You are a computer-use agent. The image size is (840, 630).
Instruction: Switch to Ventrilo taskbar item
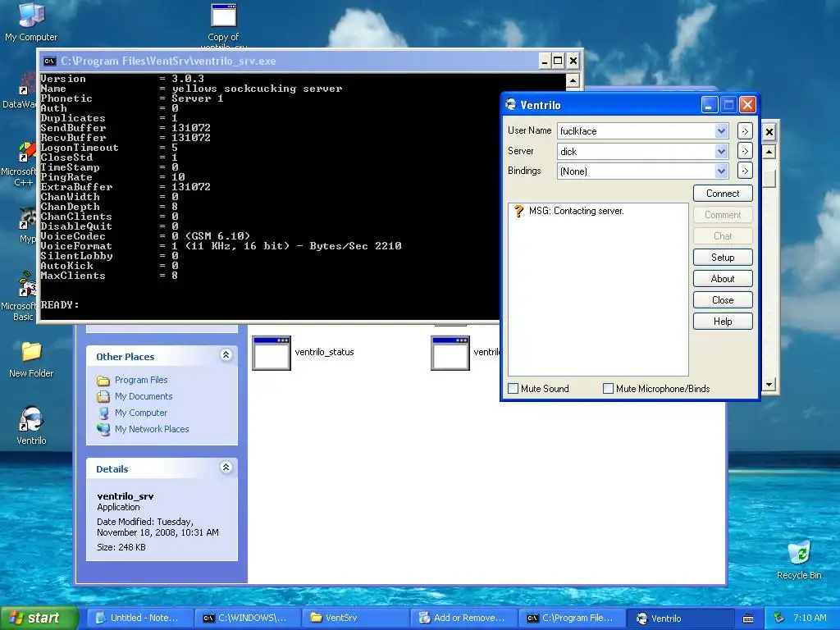click(679, 618)
